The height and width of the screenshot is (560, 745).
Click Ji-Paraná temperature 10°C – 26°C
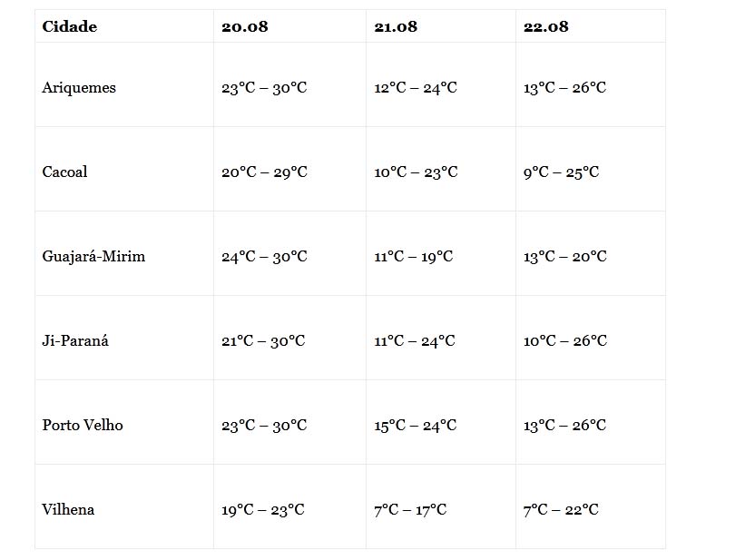coord(564,341)
